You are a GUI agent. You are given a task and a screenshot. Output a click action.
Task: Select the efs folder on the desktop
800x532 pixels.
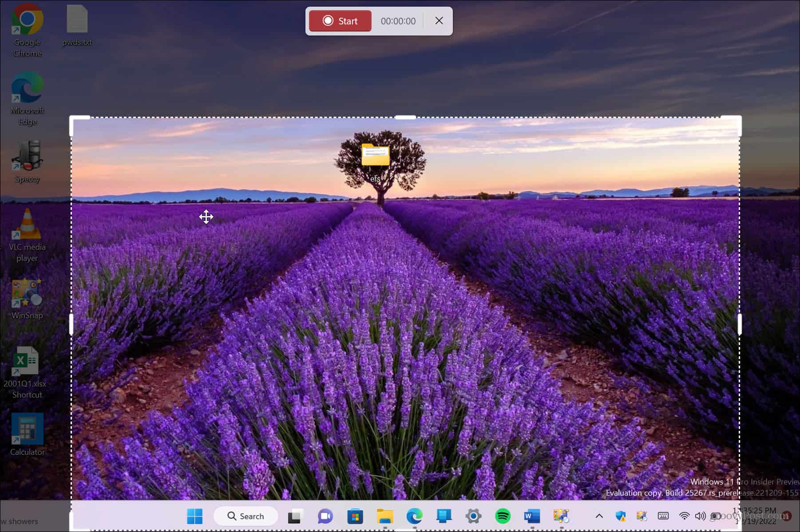pyautogui.click(x=375, y=155)
